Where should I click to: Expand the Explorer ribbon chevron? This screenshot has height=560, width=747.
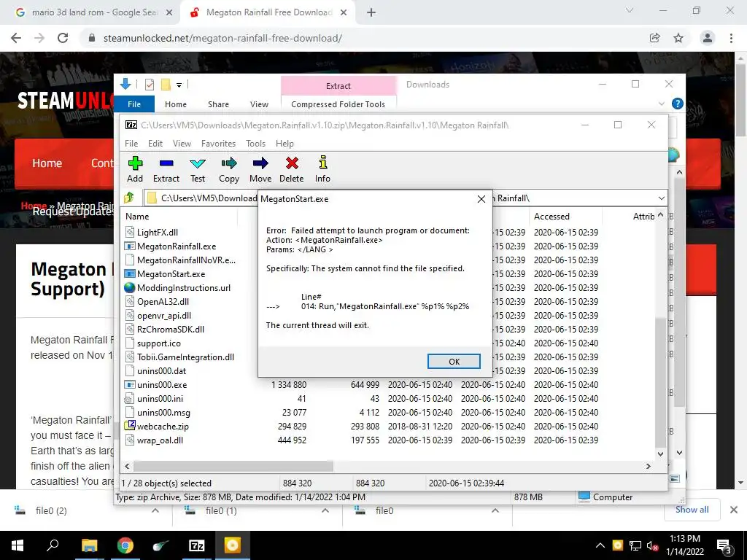[x=661, y=104]
